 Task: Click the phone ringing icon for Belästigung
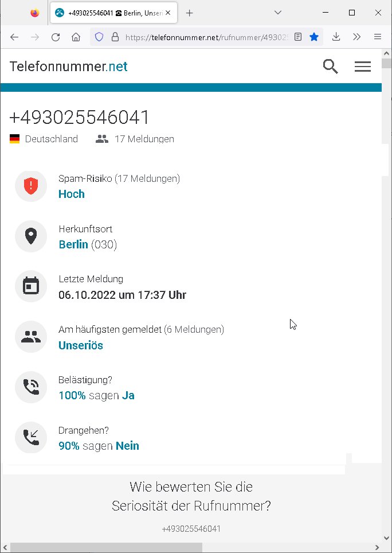31,387
